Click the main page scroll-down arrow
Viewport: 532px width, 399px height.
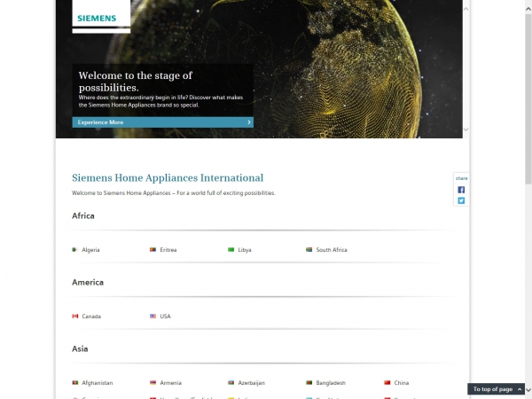tap(528, 390)
